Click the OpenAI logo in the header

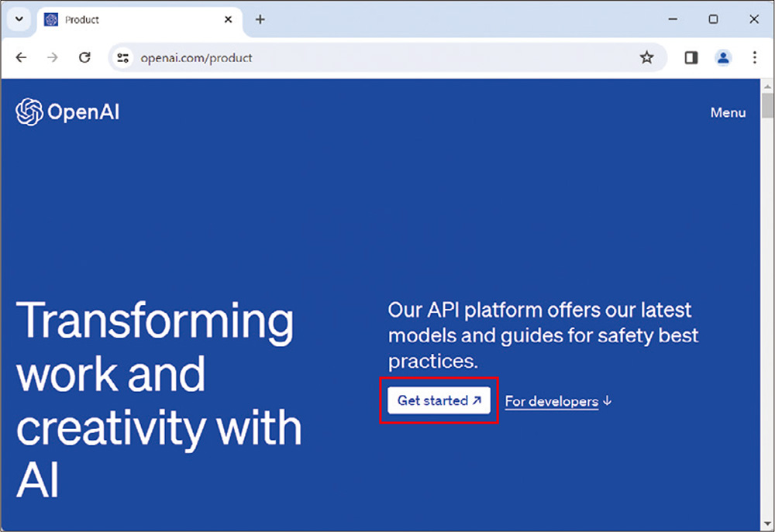pos(67,112)
